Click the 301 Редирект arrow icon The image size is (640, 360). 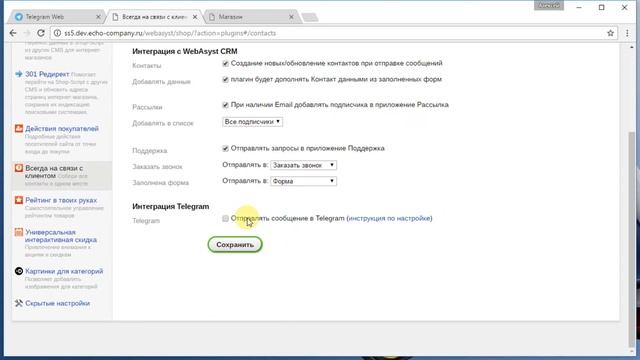tap(19, 74)
